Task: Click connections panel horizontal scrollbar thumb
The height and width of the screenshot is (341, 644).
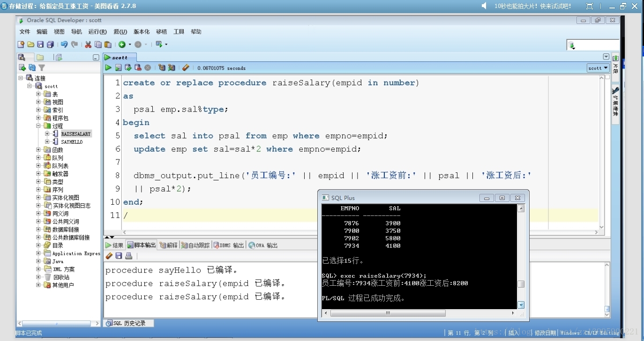Action: pos(56,323)
